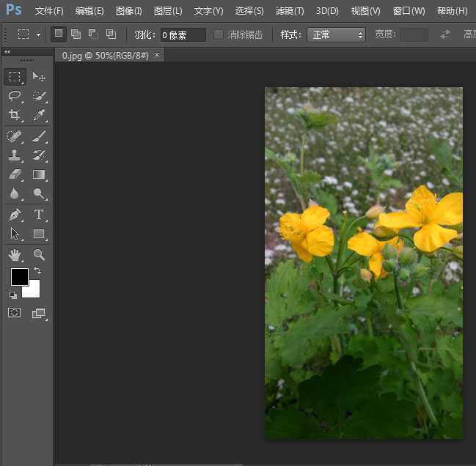Choose the Horizontal Type tool
The height and width of the screenshot is (466, 476).
click(x=39, y=215)
